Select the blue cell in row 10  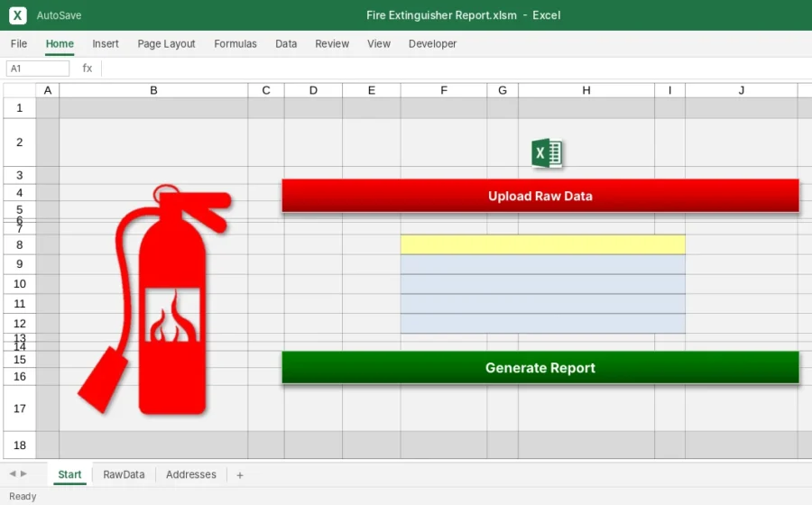(543, 284)
